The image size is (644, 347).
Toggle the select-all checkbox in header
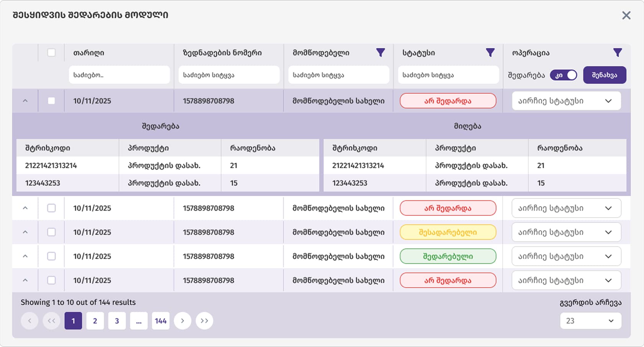tap(51, 53)
